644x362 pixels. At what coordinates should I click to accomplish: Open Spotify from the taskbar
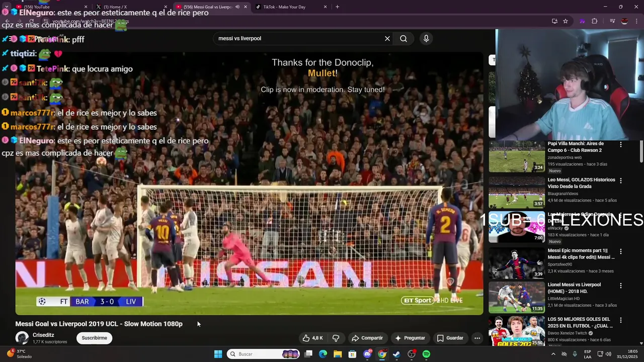[426, 354]
